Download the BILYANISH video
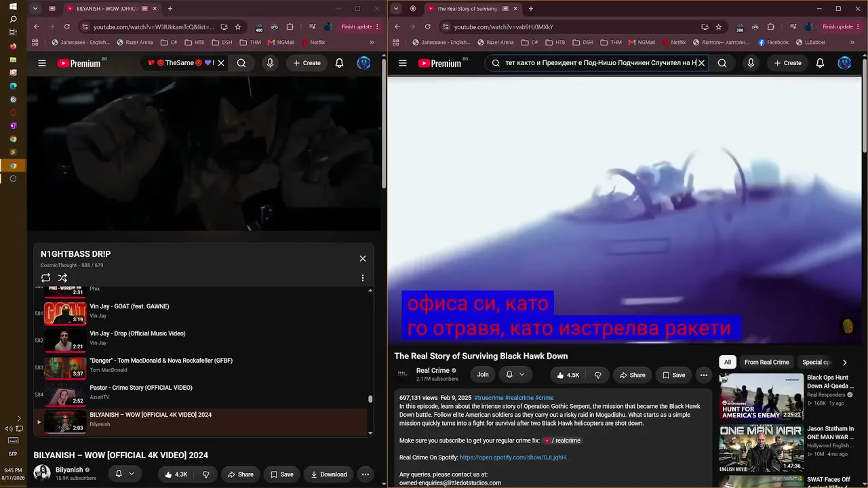Image resolution: width=868 pixels, height=488 pixels. click(x=328, y=474)
